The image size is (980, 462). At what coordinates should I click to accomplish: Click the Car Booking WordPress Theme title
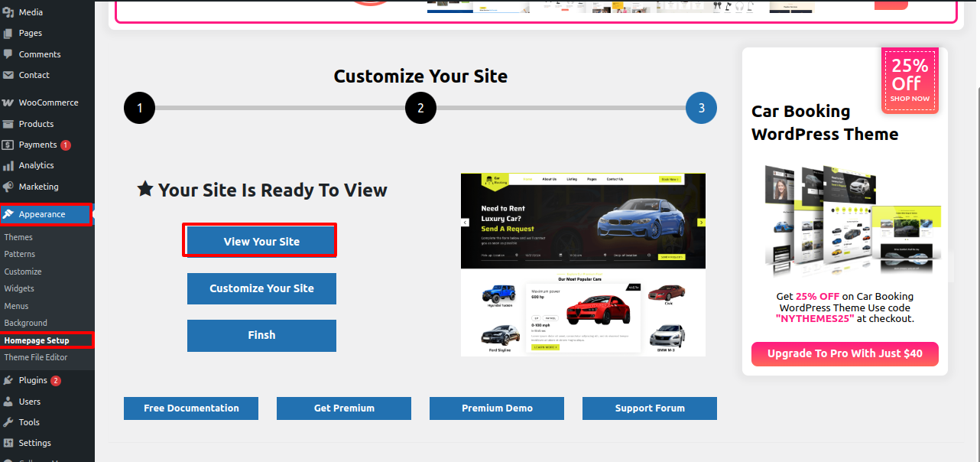click(x=825, y=122)
